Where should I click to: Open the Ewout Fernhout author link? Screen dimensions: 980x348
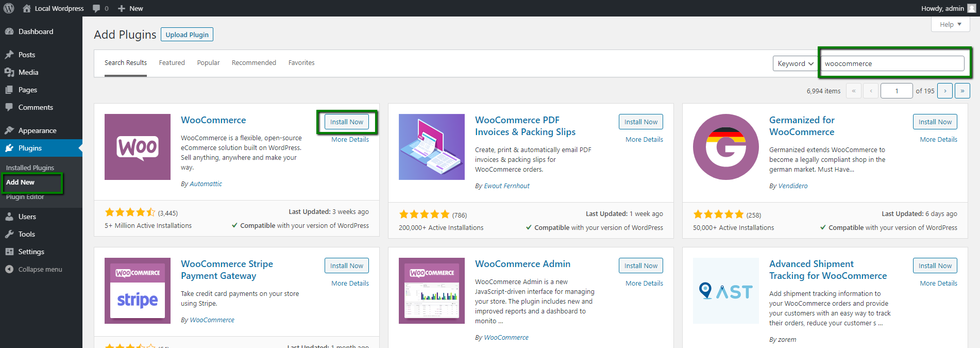coord(506,186)
